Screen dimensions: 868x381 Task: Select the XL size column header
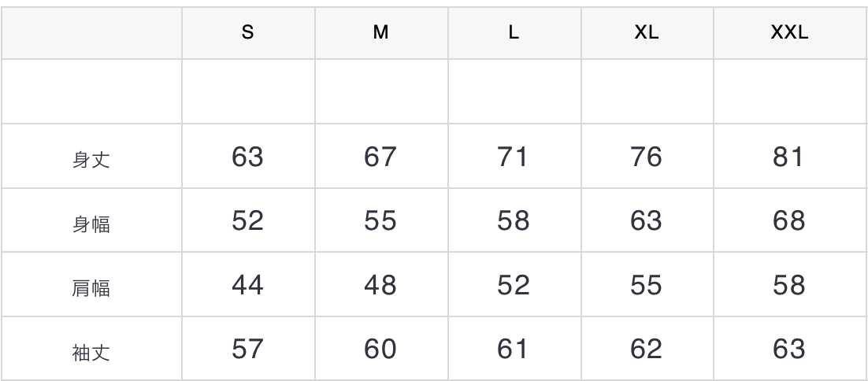click(x=646, y=34)
